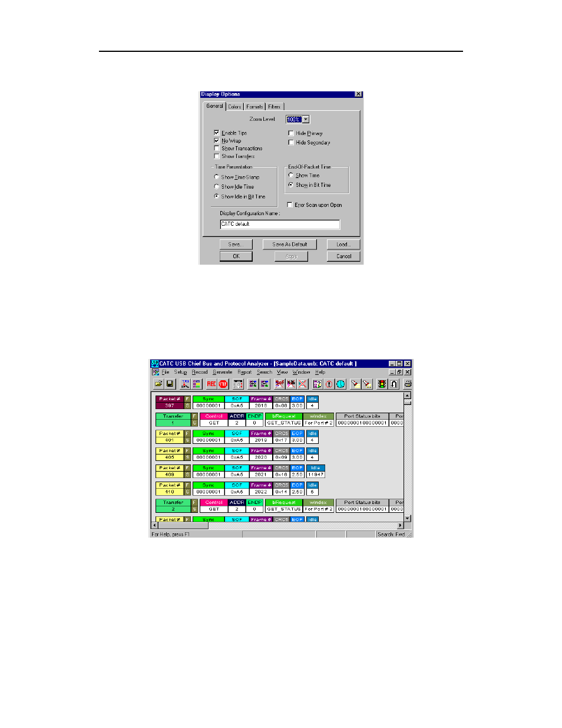Stop recording with the red STOP icon

point(223,384)
